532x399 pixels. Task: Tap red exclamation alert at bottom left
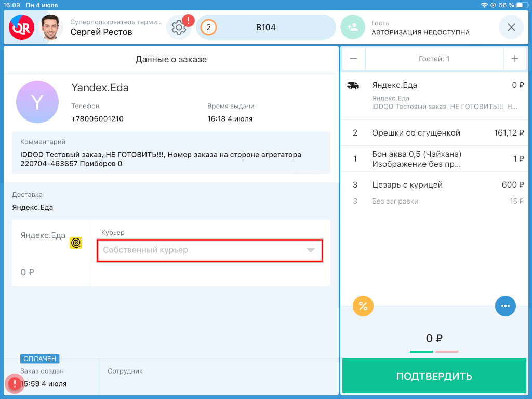click(15, 384)
